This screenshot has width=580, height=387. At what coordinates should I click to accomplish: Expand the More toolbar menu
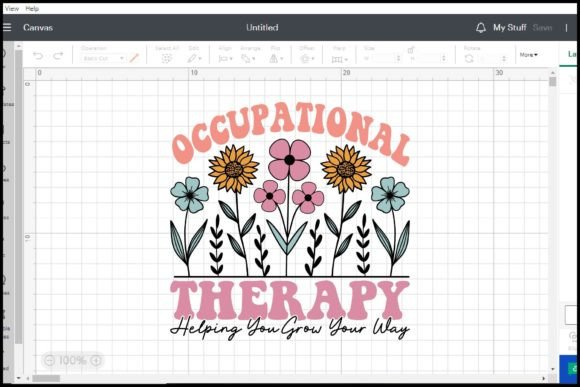[x=528, y=55]
